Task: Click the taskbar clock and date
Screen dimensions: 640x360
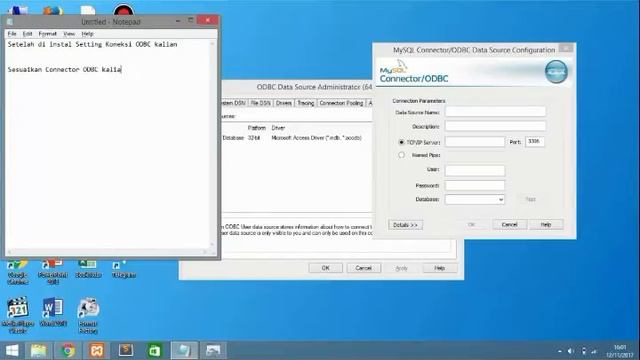Action: (620, 351)
